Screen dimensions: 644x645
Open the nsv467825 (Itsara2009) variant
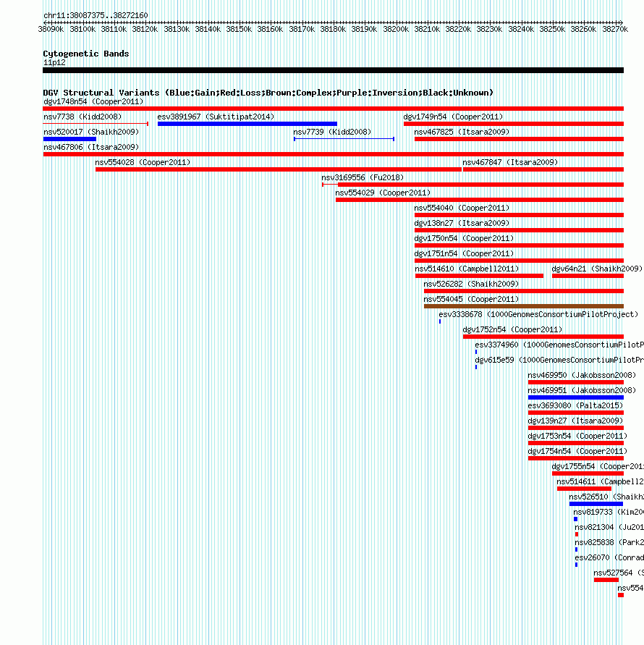click(x=462, y=132)
